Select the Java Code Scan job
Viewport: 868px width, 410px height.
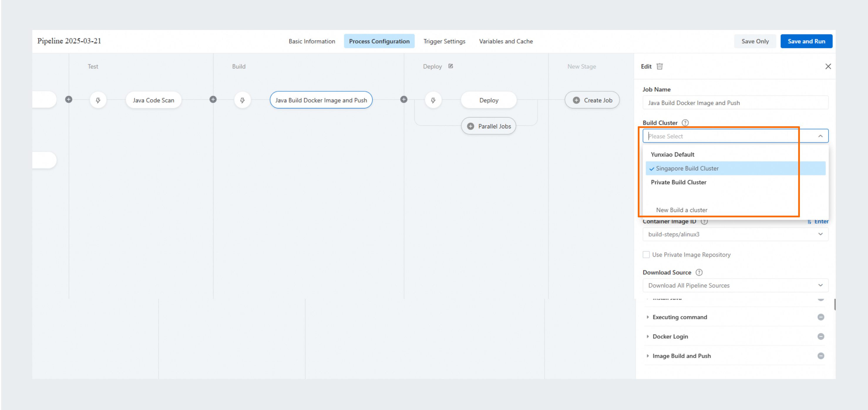click(153, 100)
